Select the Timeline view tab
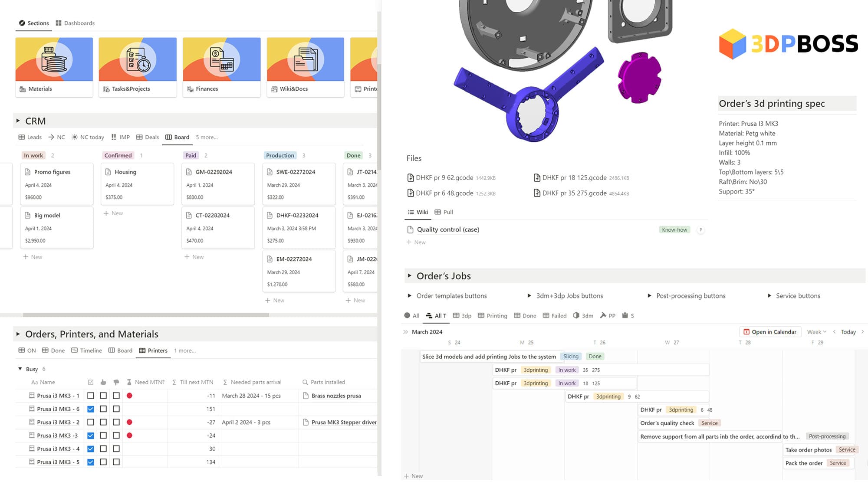The image size is (868, 488). click(86, 350)
